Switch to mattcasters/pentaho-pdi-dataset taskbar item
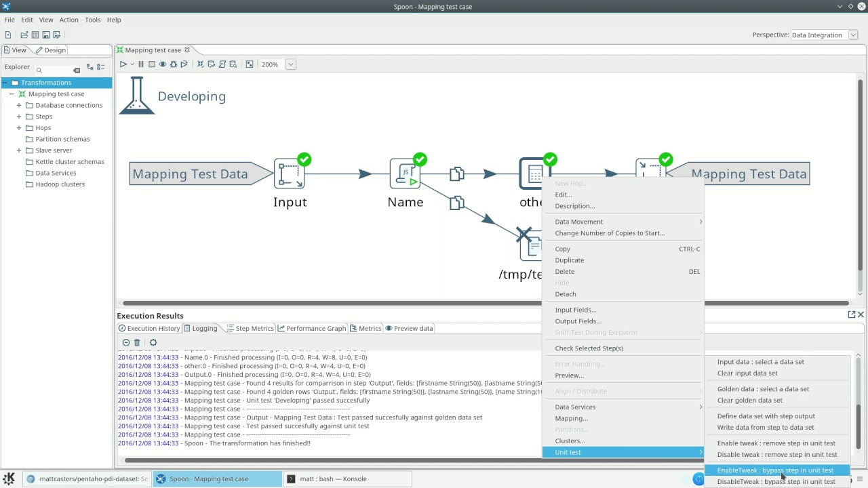The height and width of the screenshot is (488, 868). coord(87,479)
